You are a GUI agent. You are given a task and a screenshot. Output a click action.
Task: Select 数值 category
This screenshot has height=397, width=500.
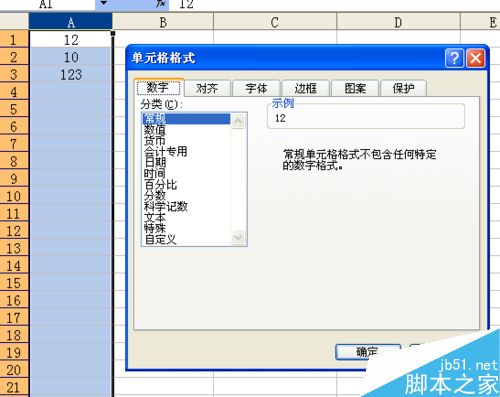point(186,130)
